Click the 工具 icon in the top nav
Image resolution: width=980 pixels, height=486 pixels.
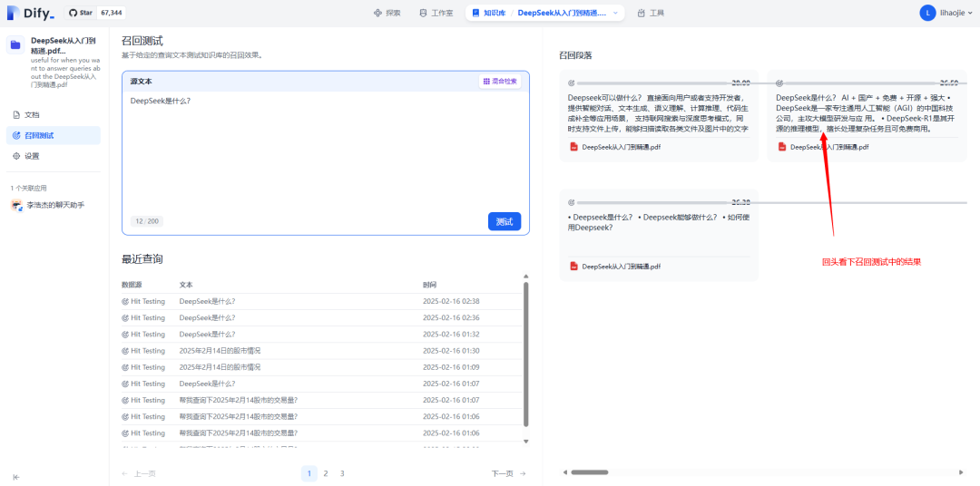coord(641,13)
